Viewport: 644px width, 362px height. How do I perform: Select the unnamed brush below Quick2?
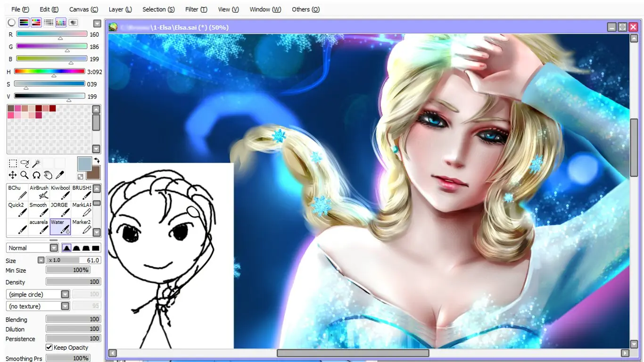[17, 227]
